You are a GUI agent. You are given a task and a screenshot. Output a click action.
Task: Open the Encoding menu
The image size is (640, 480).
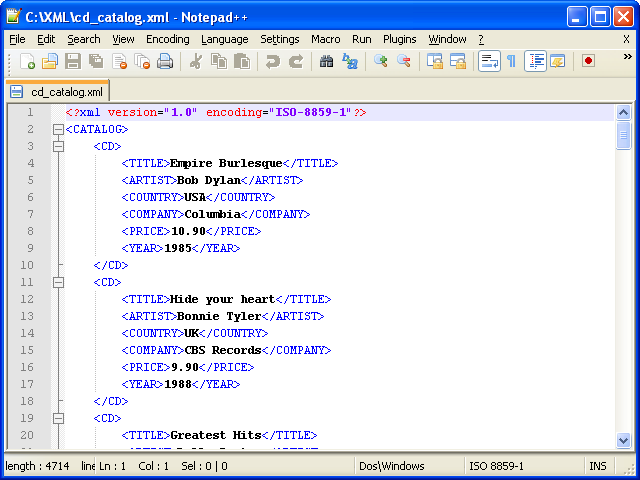(168, 39)
